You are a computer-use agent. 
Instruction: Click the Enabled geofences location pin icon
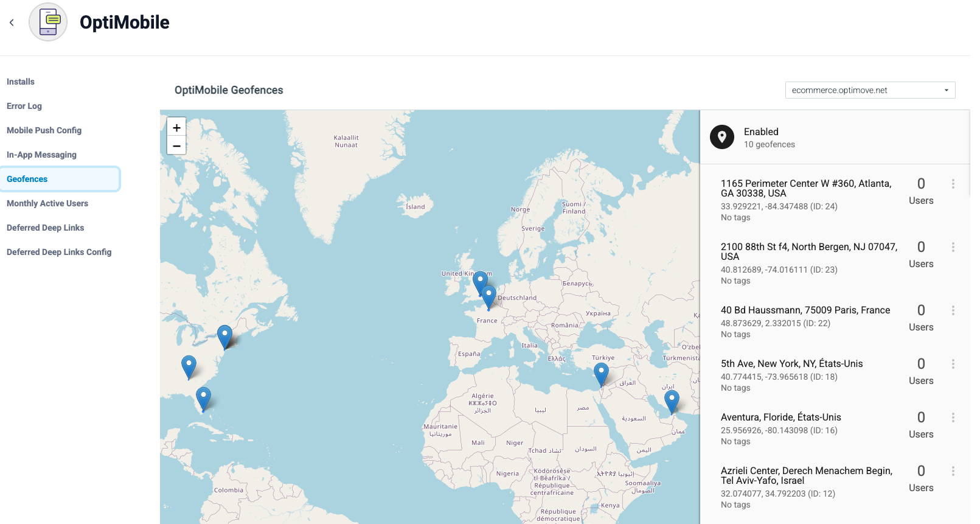click(x=722, y=137)
